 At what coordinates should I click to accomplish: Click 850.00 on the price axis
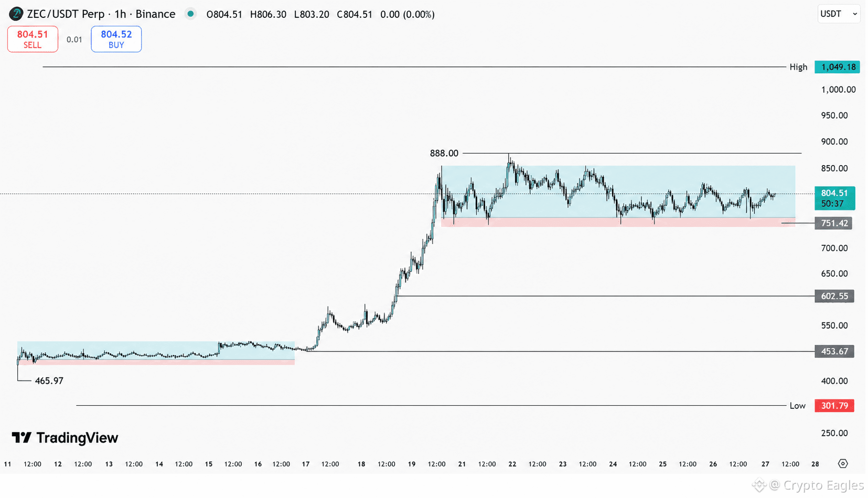[834, 168]
